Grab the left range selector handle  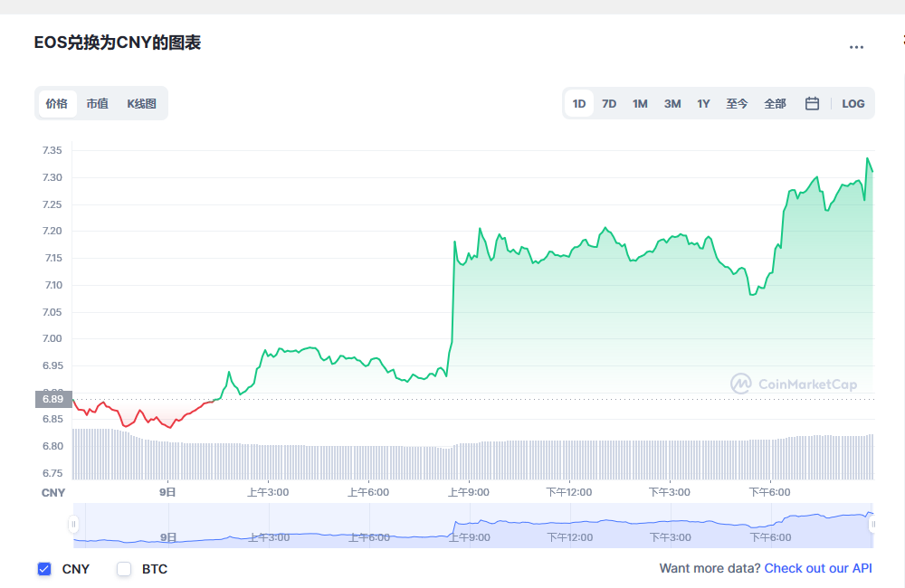(73, 524)
